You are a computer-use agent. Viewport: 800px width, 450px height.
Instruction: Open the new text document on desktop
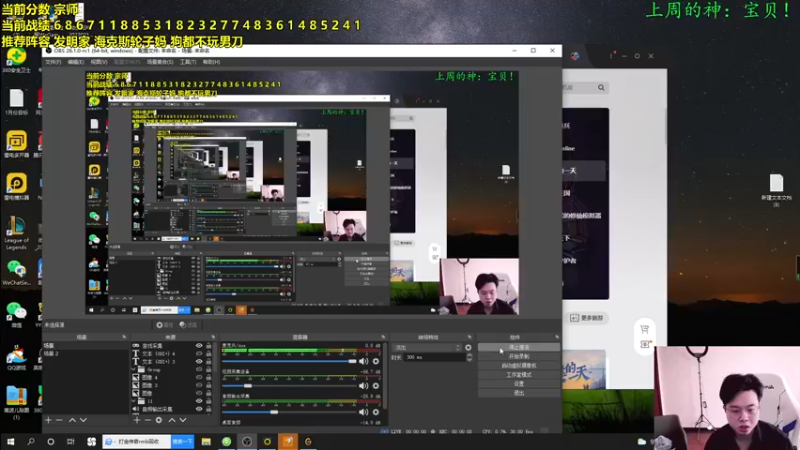(776, 189)
